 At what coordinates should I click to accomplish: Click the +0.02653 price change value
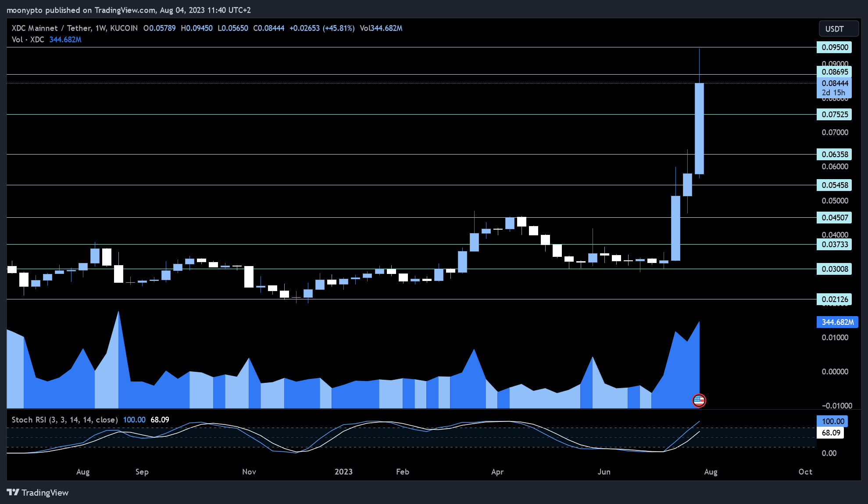[x=304, y=28]
